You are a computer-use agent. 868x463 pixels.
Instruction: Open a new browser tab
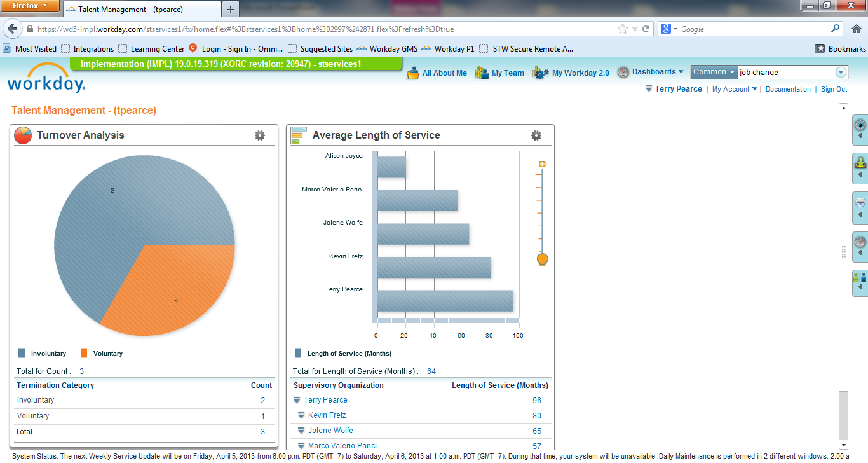[x=230, y=9]
